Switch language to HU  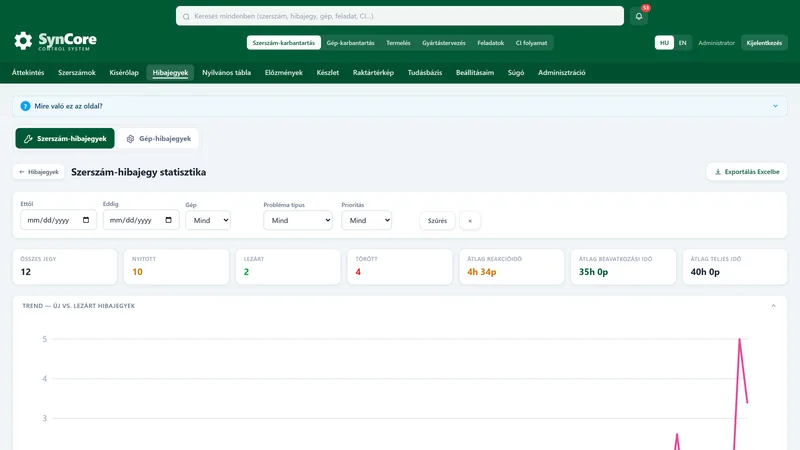(664, 43)
